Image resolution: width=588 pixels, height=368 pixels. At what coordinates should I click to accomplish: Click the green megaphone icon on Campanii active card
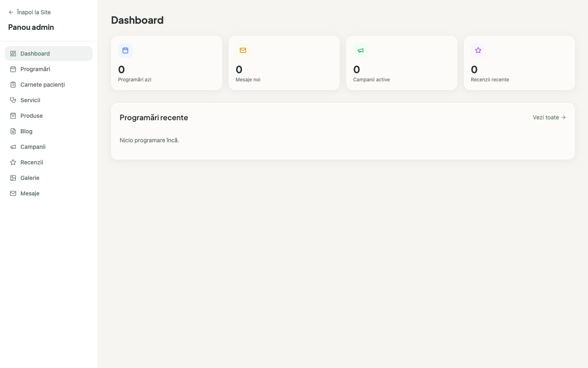(x=361, y=50)
